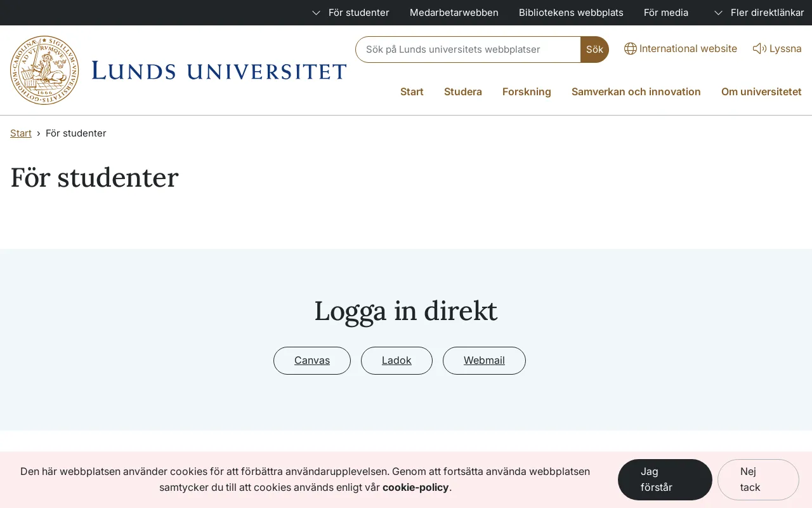
Task: Click the breadcrumb chevron after Start
Action: point(38,133)
